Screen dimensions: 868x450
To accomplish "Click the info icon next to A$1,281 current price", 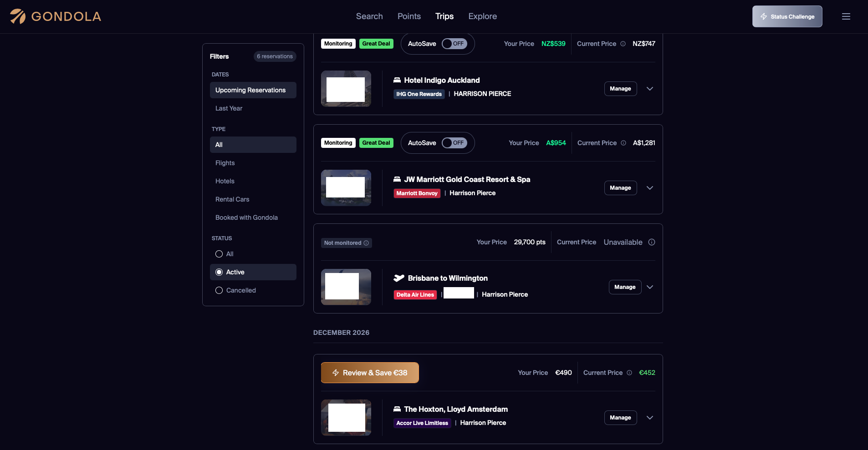I will (x=623, y=143).
